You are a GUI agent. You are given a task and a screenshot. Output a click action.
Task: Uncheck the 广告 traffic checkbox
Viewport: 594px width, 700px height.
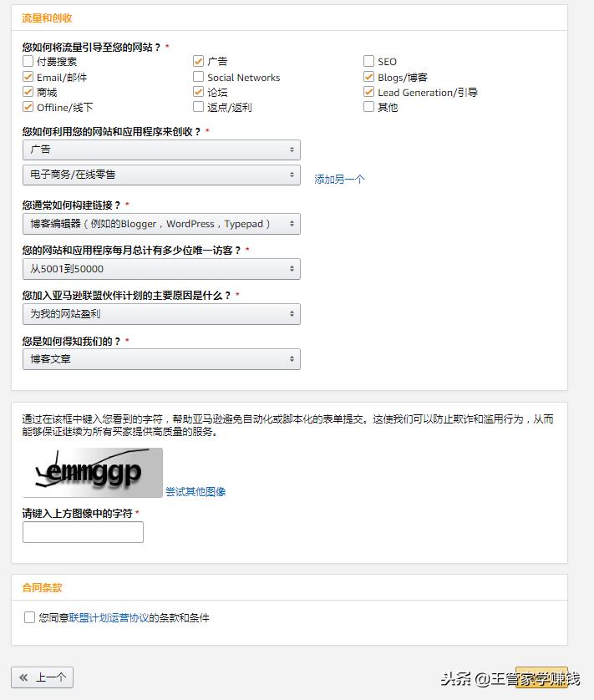pyautogui.click(x=198, y=61)
